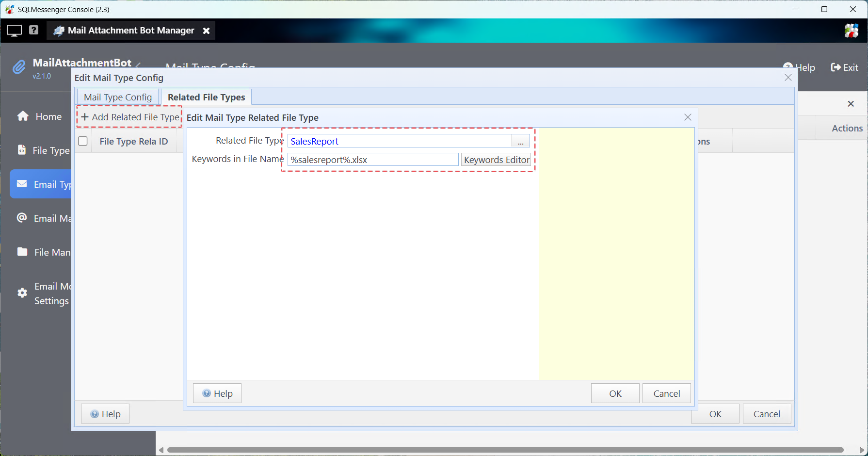This screenshot has height=456, width=868.
Task: Open the Keywords Editor
Action: click(496, 160)
